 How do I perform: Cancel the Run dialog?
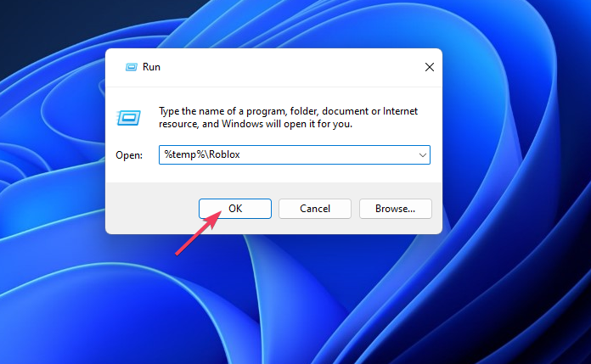(315, 209)
